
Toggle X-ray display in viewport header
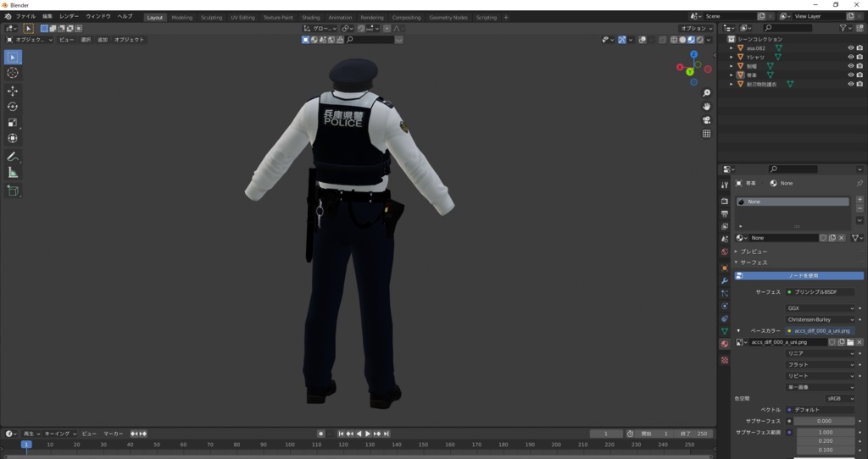point(663,40)
